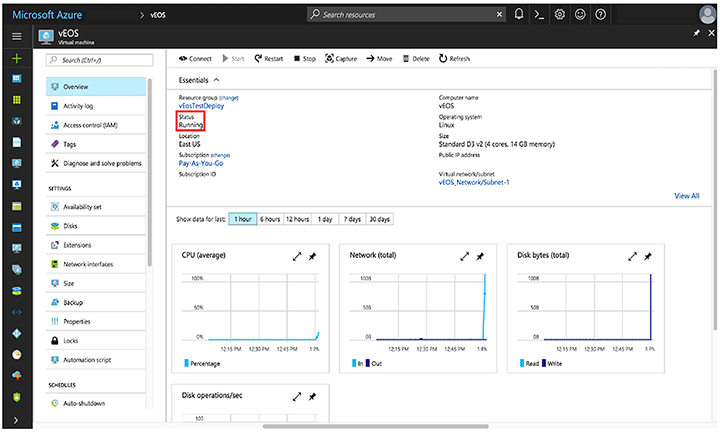Click View All in Essentials

pos(686,196)
